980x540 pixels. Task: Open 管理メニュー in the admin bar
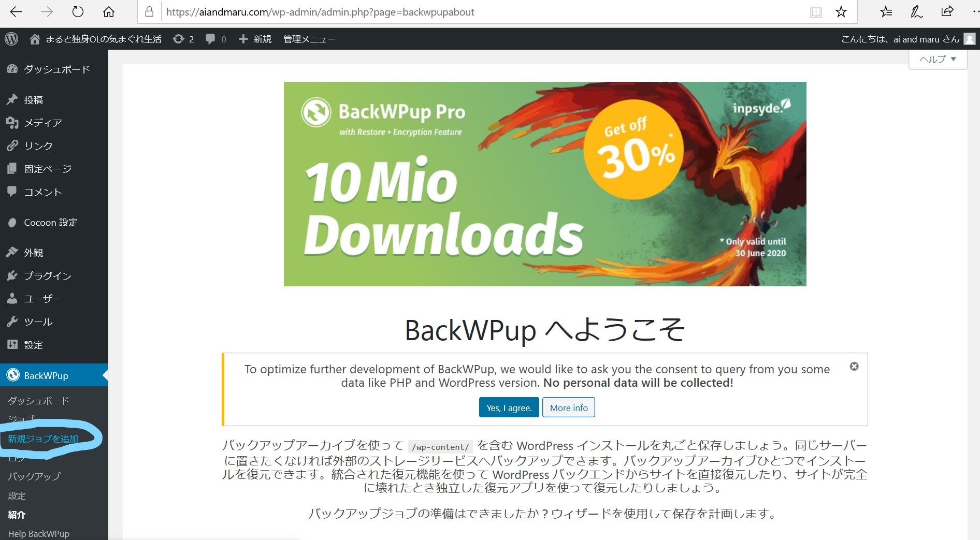pos(309,39)
